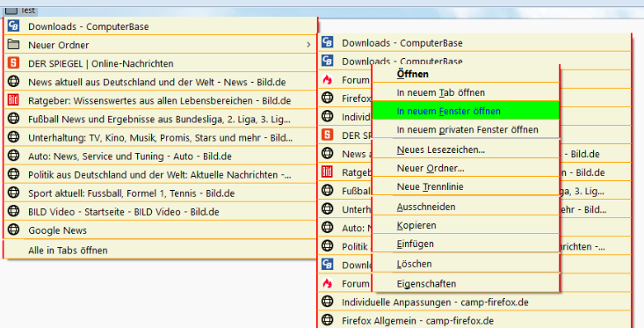Open Unterhaltung: TV, Kino, Musik bookmark
Screen dimensions: 644x328
click(x=160, y=137)
